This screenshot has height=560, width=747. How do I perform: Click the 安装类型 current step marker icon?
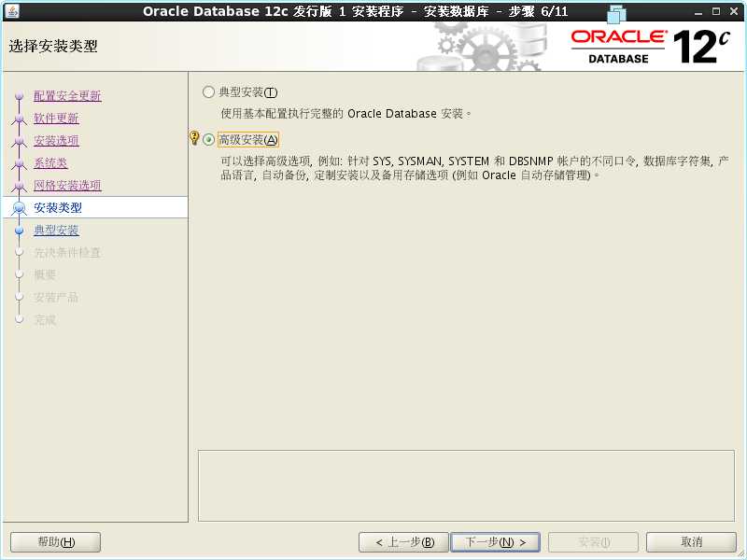(19, 207)
